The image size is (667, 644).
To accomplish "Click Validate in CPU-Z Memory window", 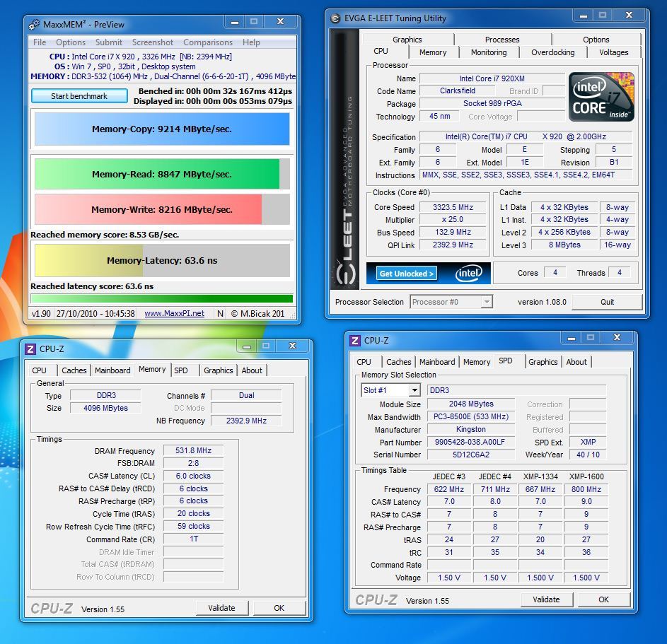I will (221, 608).
